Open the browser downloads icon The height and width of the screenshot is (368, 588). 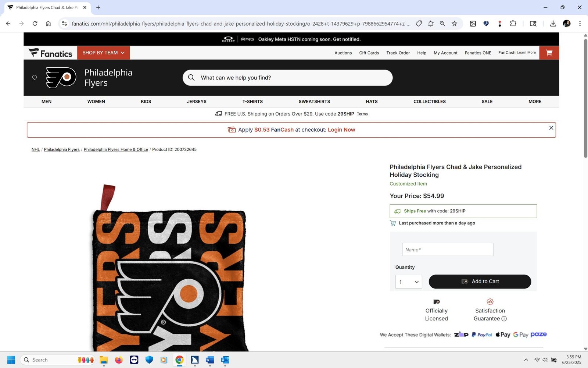click(553, 24)
